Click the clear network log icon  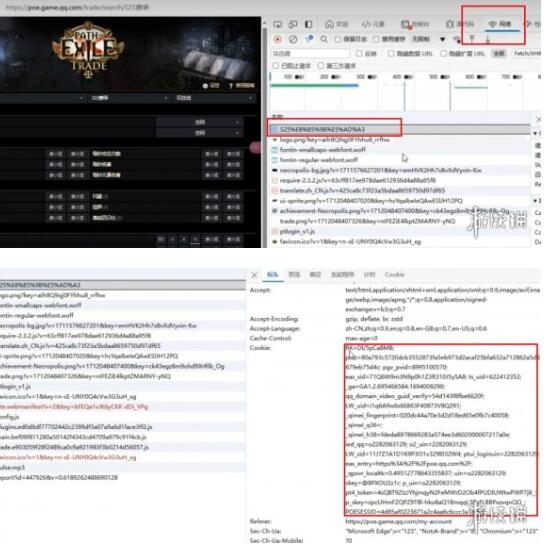(293, 39)
